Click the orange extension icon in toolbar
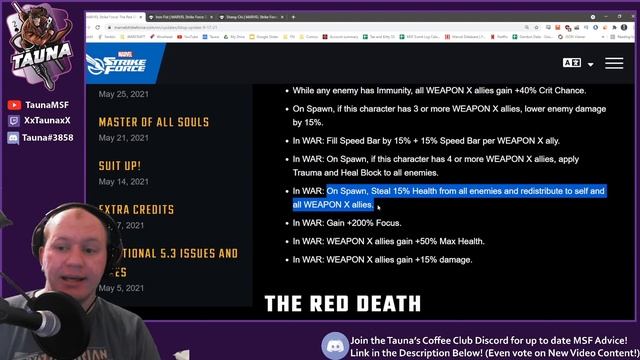Image resolution: width=640 pixels, height=360 pixels. 558,27
